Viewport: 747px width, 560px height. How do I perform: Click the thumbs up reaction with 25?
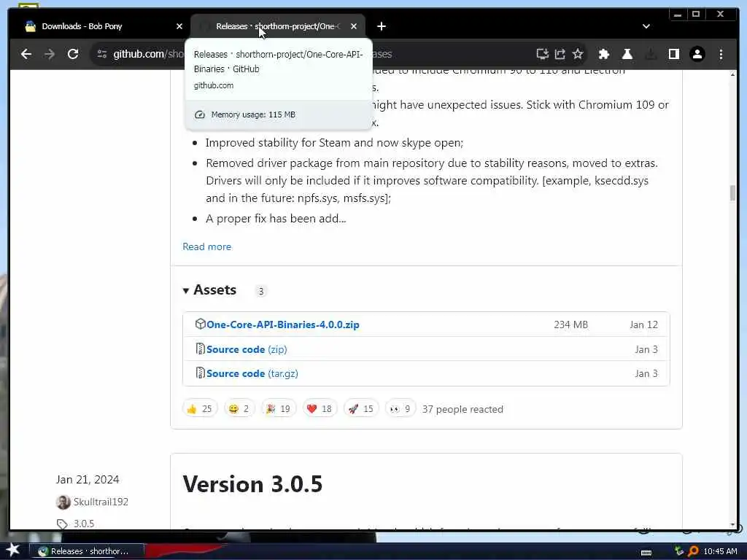(200, 408)
